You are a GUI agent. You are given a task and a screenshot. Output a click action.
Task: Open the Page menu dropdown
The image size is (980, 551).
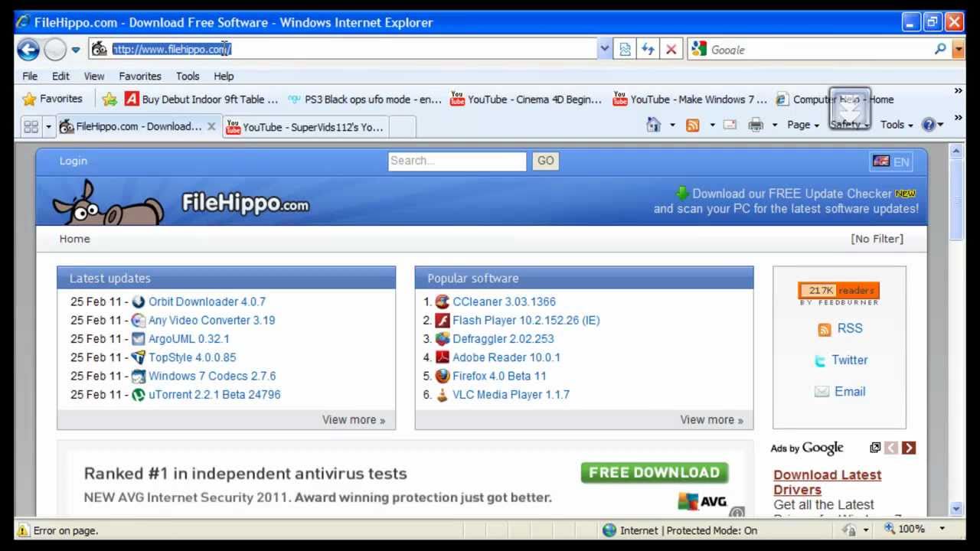coord(803,125)
